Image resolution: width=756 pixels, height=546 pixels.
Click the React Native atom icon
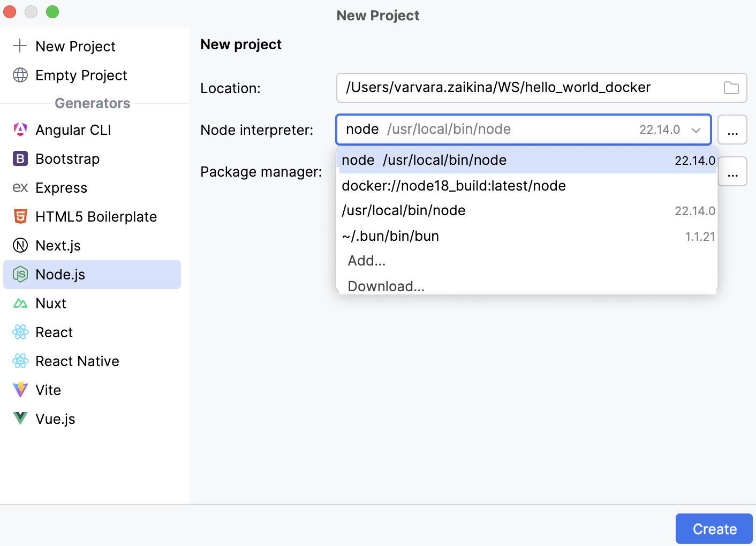20,361
